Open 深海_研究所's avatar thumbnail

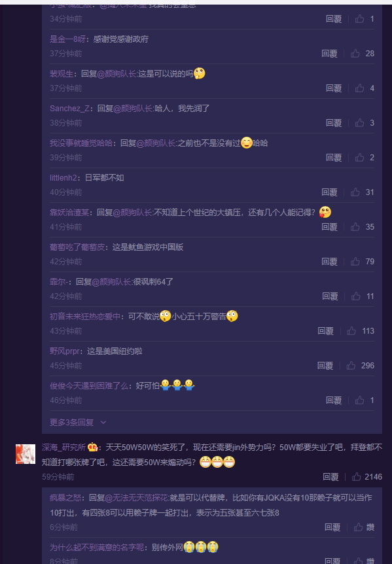tap(25, 454)
